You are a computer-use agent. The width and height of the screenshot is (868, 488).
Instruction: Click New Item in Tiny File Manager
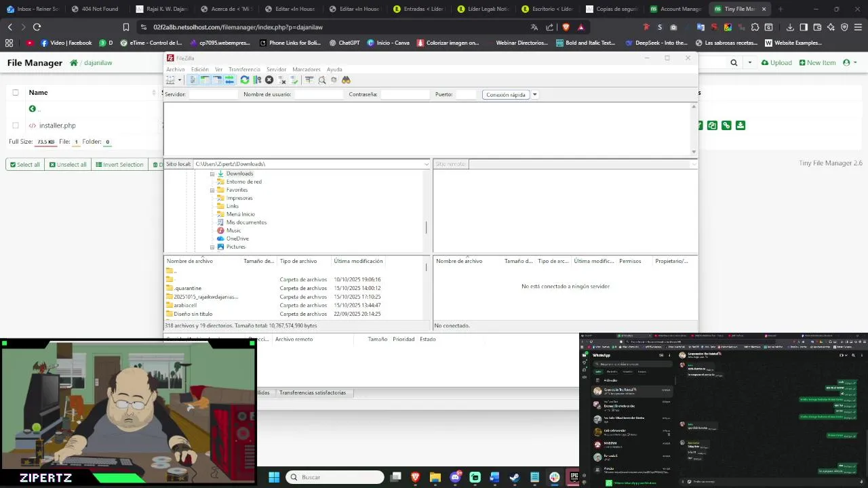(x=816, y=63)
